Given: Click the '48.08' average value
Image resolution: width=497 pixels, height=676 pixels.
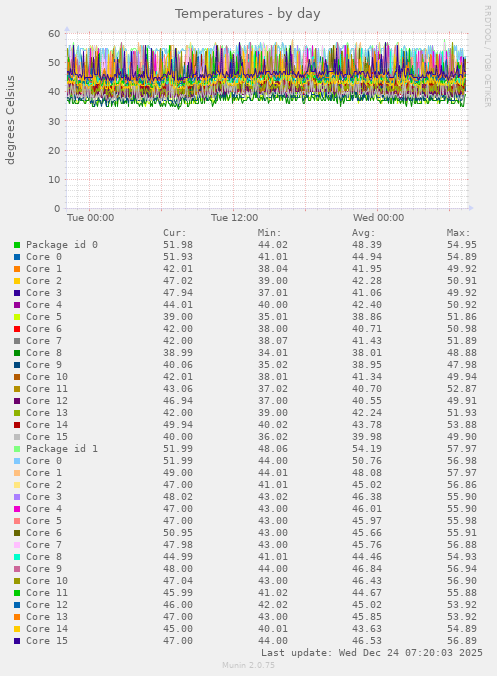Looking at the screenshot, I should (x=366, y=473).
